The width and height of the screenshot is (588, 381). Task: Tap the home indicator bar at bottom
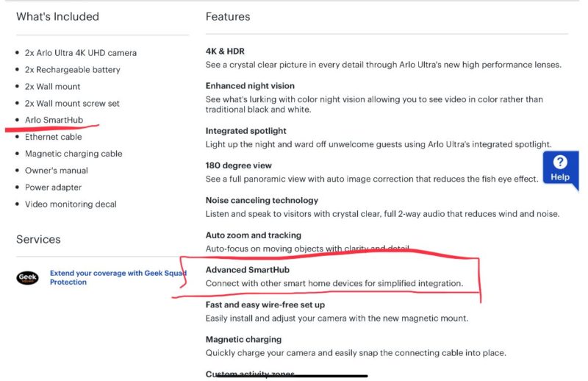[292, 376]
